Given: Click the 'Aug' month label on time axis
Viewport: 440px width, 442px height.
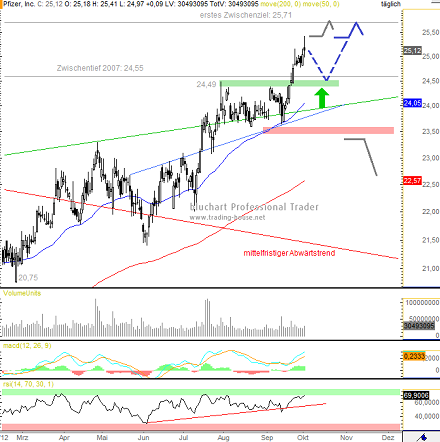Looking at the screenshot, I should point(224,438).
